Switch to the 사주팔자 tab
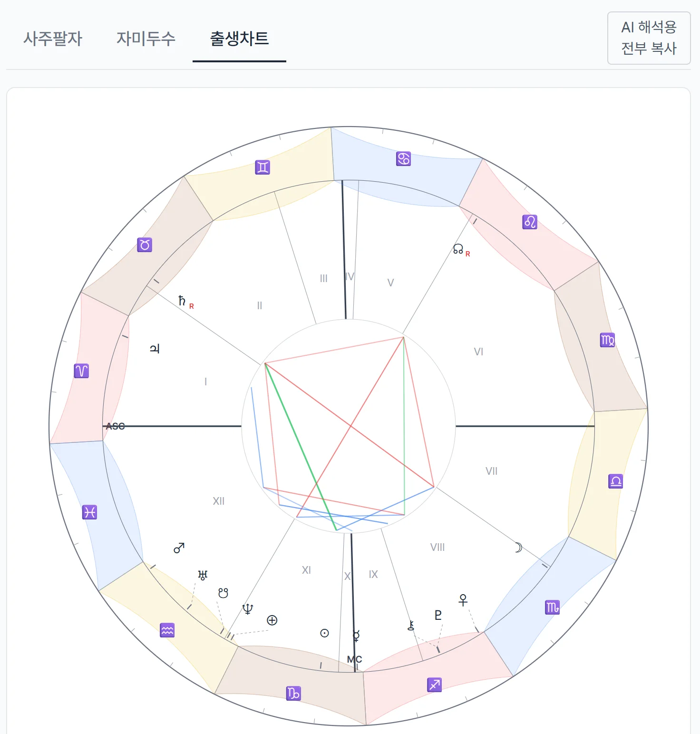This screenshot has height=734, width=700. [53, 39]
